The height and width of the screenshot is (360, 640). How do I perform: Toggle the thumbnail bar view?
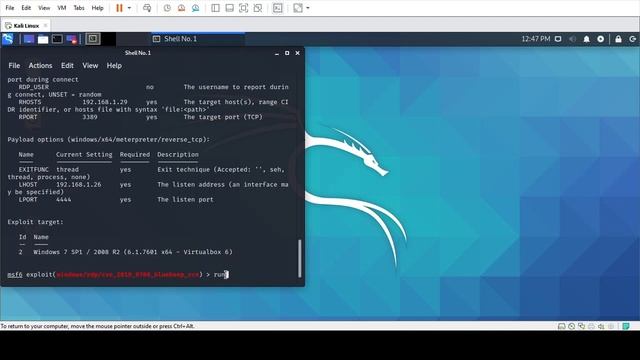[229, 8]
